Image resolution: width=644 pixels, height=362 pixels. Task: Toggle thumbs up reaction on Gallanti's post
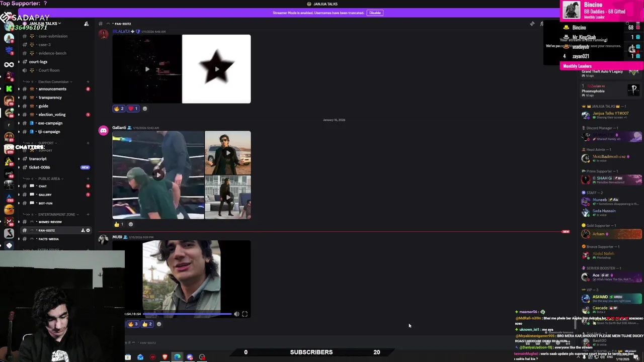point(119,224)
